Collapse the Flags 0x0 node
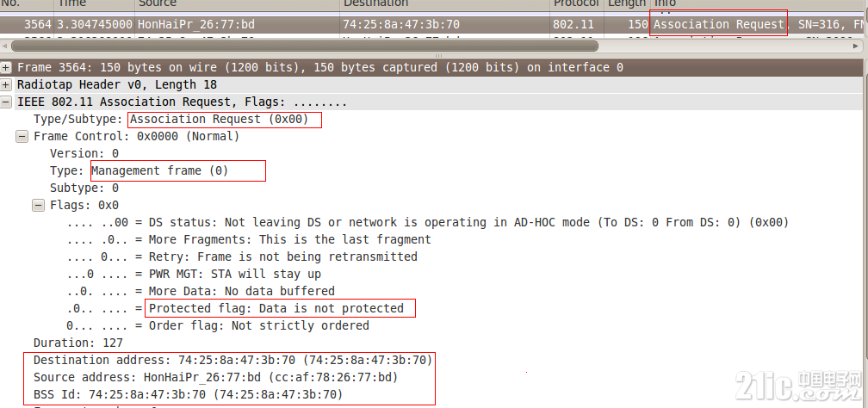 point(38,205)
